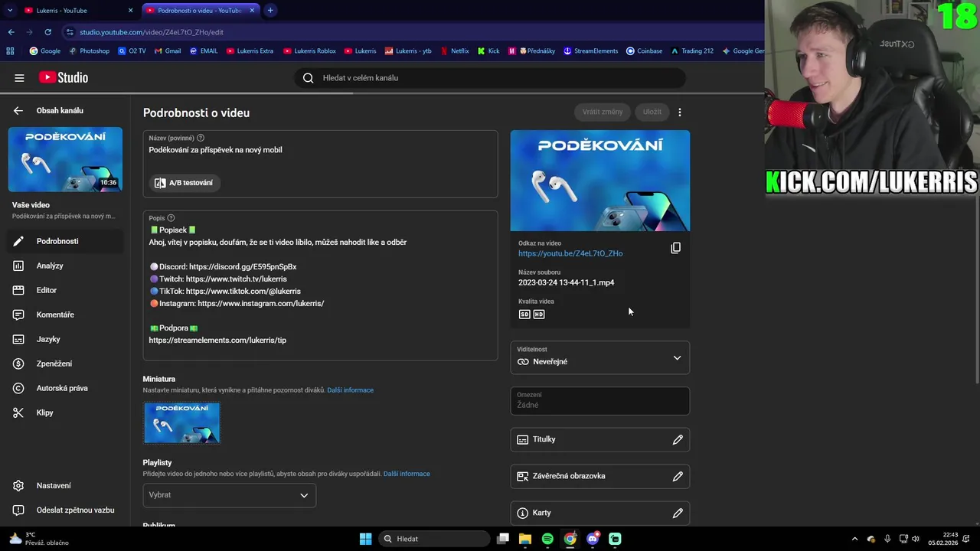Viewport: 980px width, 551px height.
Task: Open a new browser tab with plus
Action: point(270,11)
